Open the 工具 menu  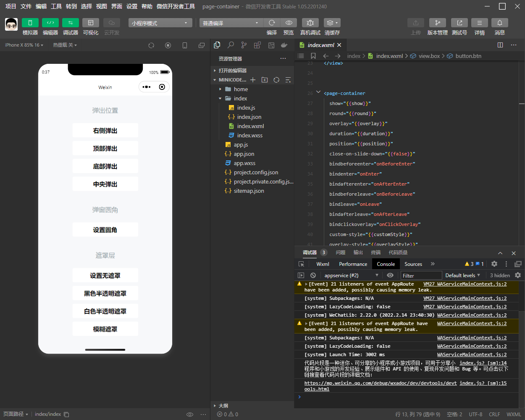56,6
